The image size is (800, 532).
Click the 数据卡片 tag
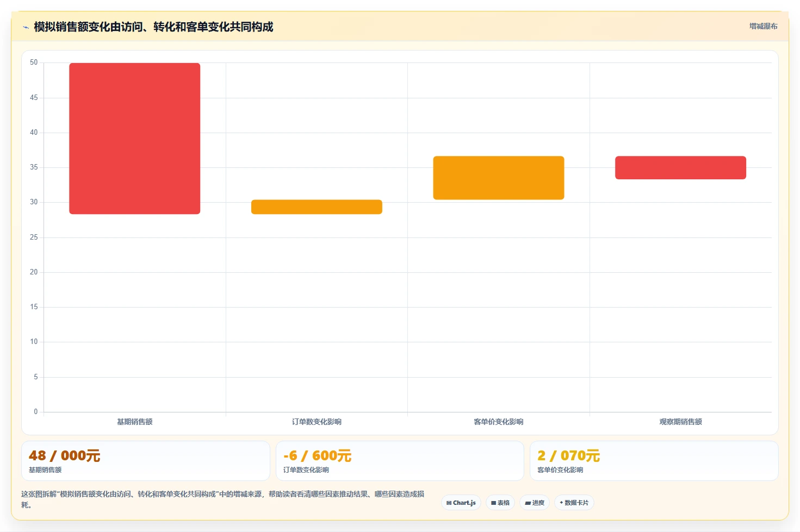pyautogui.click(x=574, y=503)
